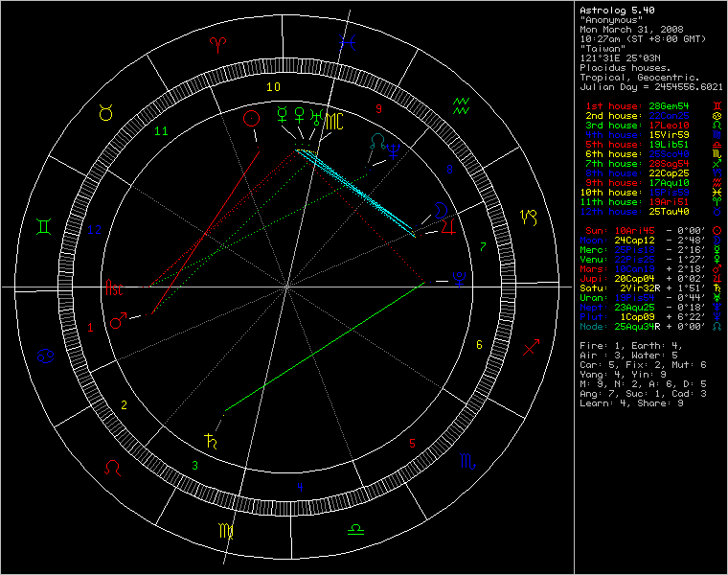The image size is (728, 575).
Task: Click the red Asc ascendant label
Action: click(114, 287)
